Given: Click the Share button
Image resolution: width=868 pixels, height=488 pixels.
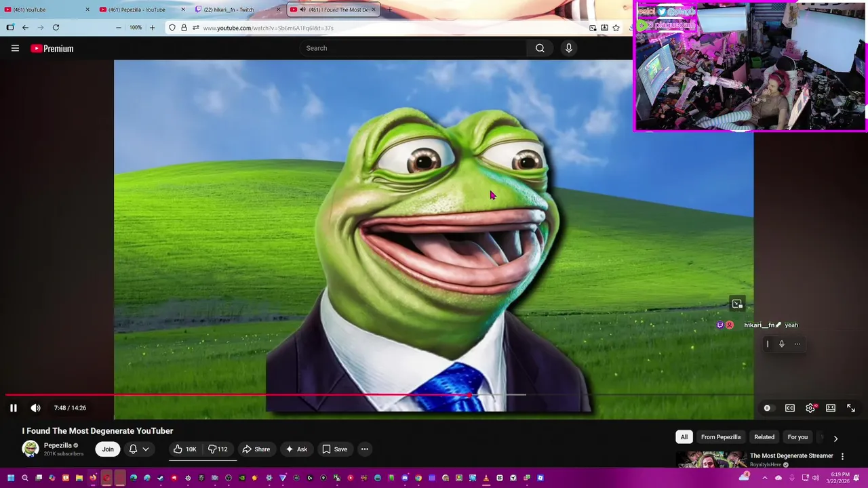Looking at the screenshot, I should [256, 449].
